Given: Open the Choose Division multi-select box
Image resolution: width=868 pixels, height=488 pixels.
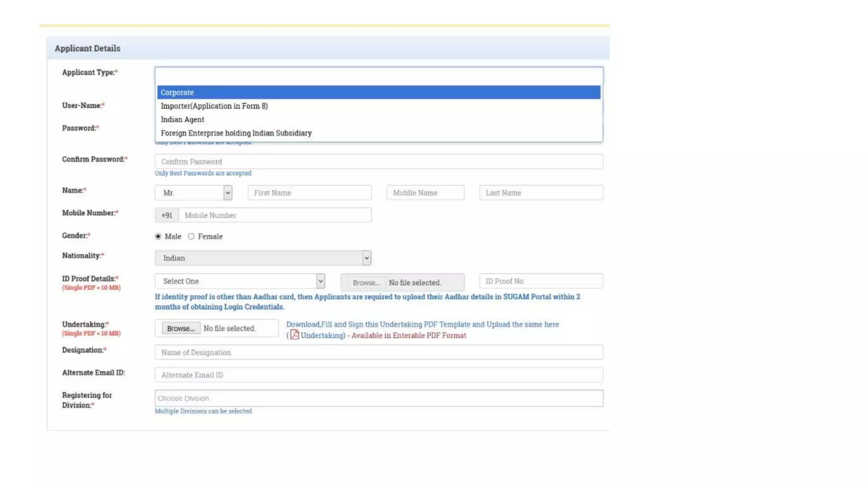Looking at the screenshot, I should tap(378, 398).
